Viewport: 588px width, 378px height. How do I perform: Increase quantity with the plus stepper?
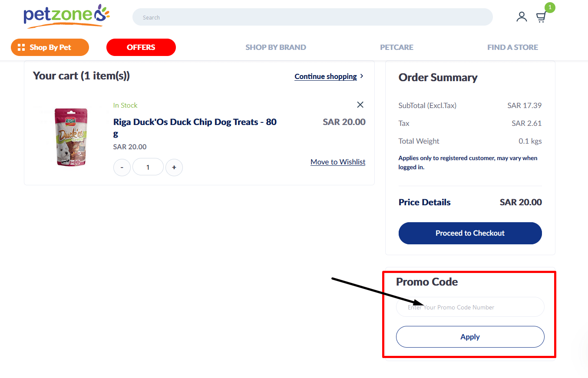174,167
